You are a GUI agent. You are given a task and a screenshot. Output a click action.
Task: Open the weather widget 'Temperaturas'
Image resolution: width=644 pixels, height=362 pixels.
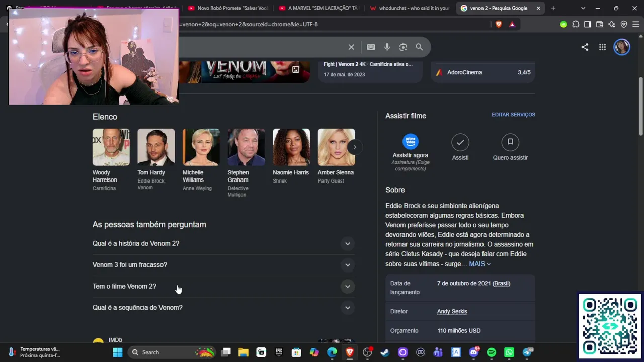coord(34,352)
